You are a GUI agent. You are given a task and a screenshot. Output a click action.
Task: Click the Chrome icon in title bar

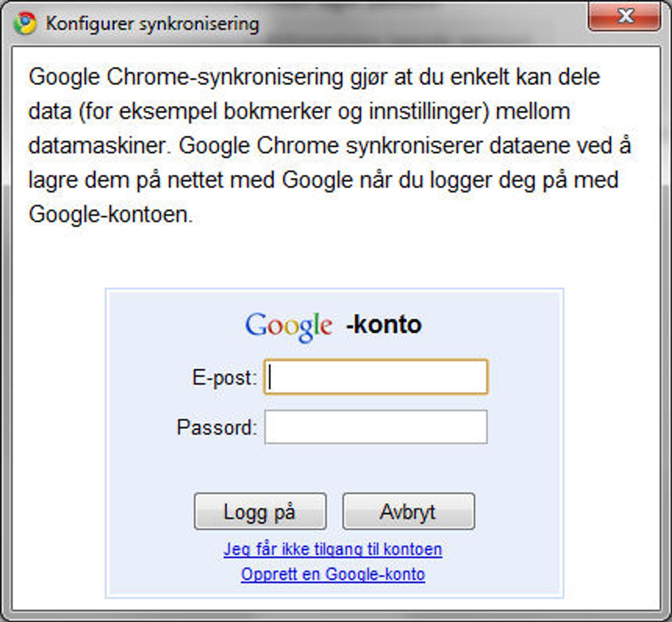pos(25,23)
